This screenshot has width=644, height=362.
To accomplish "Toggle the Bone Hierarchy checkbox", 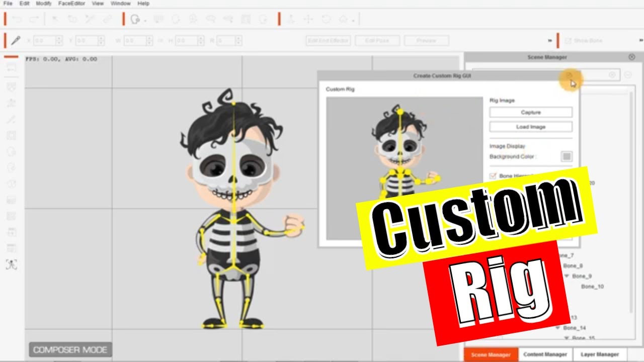I will click(x=493, y=176).
